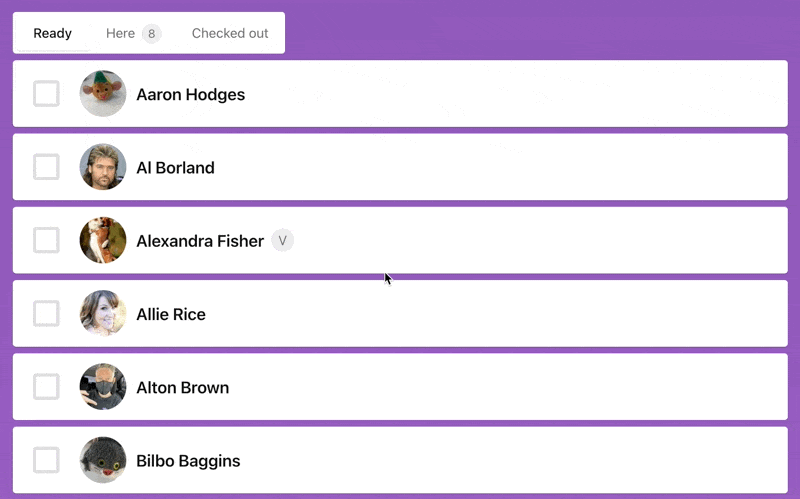Check Bilbo Baggins' checkbox
This screenshot has width=800, height=499.
click(46, 460)
